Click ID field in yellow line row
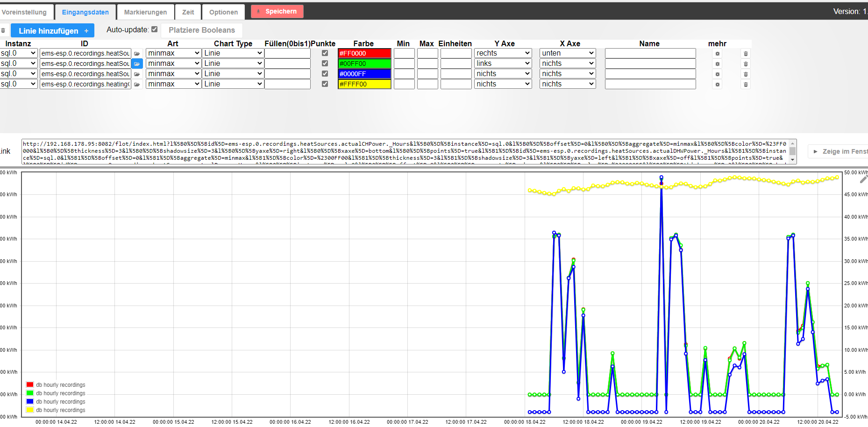 tap(85, 84)
